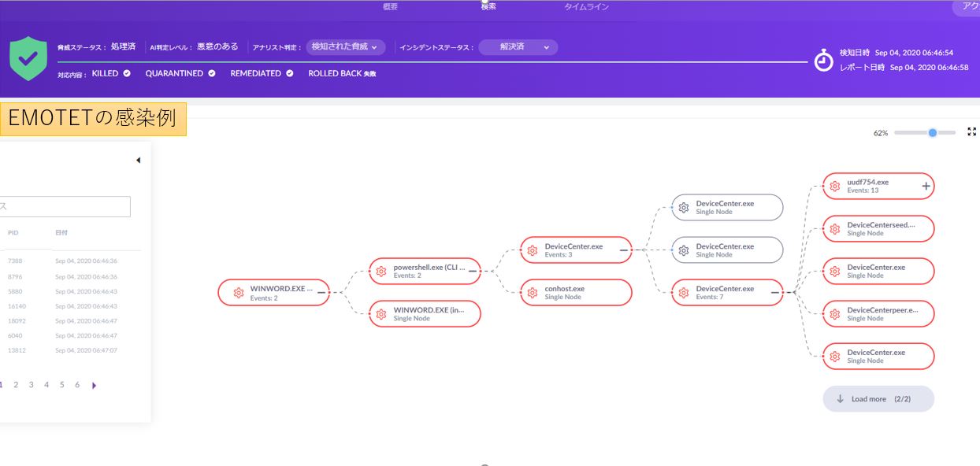Image resolution: width=980 pixels, height=466 pixels.
Task: Switch to the 概要 tab
Action: 390,7
